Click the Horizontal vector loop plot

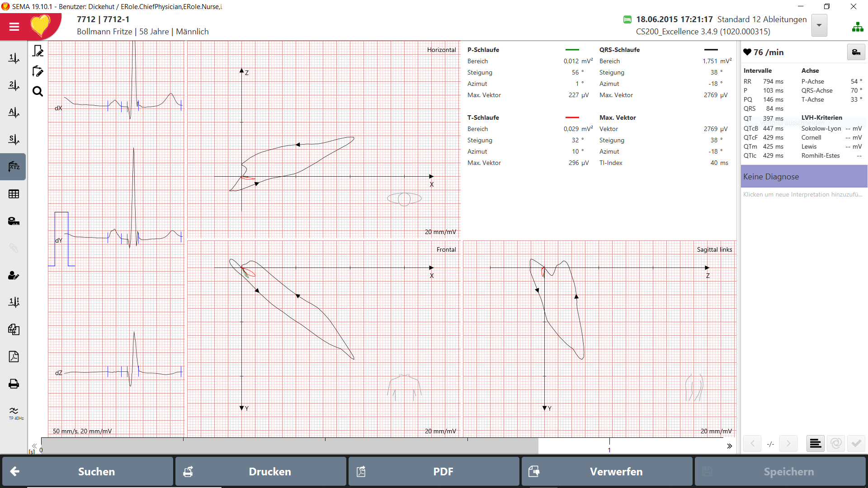pyautogui.click(x=324, y=139)
